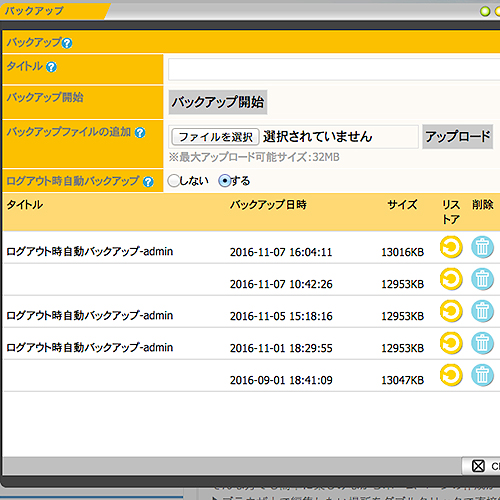Restore backup dated 2016-11-05 15:18:16
This screenshot has width=500, height=500.
coord(451,311)
